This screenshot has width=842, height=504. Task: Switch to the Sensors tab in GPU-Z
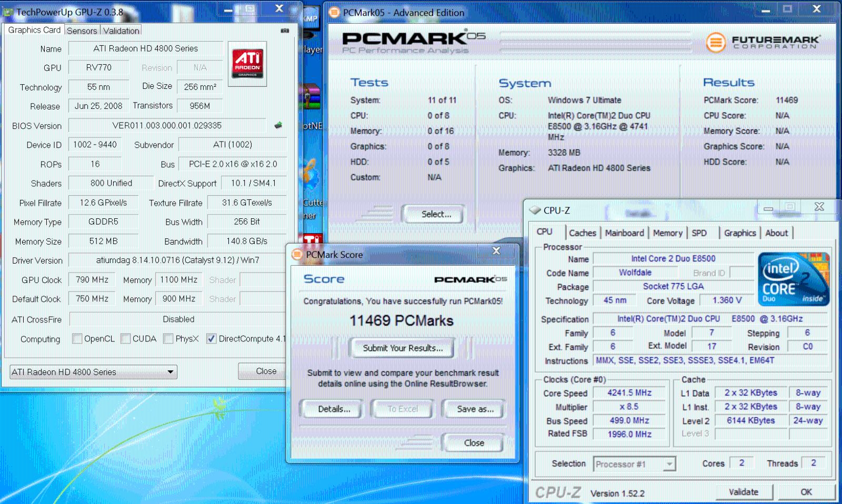coord(82,31)
